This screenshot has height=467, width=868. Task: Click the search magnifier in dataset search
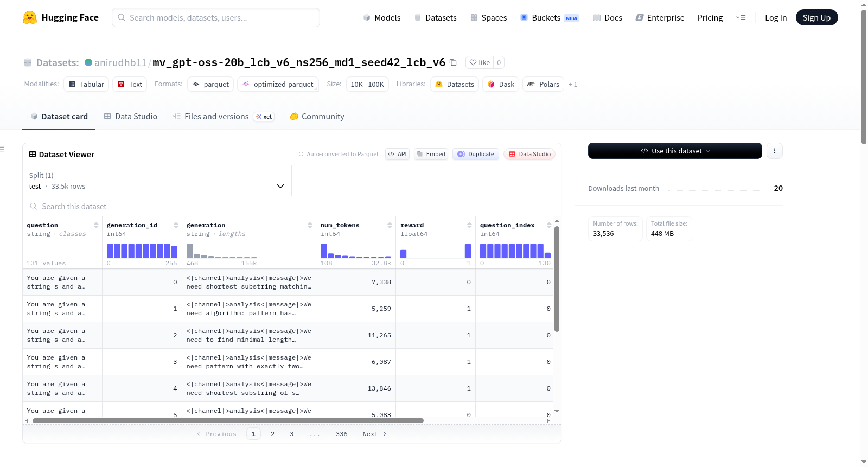point(34,207)
